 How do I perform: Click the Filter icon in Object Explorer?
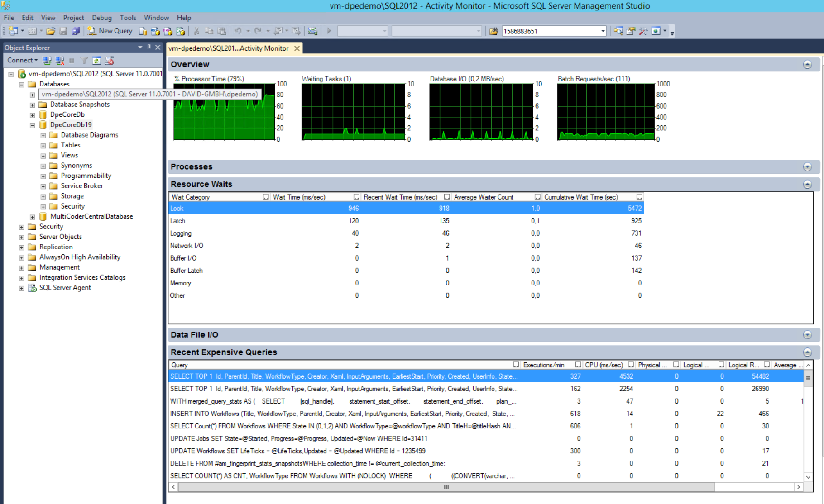[x=84, y=60]
